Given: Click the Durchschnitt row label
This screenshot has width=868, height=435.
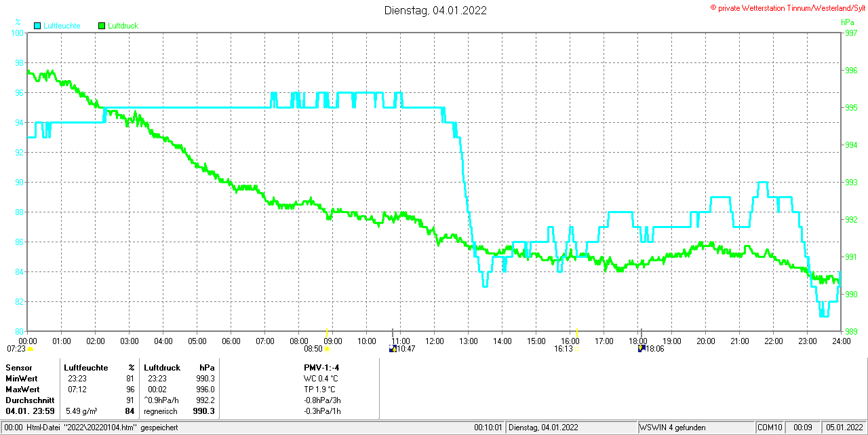Looking at the screenshot, I should coord(30,400).
